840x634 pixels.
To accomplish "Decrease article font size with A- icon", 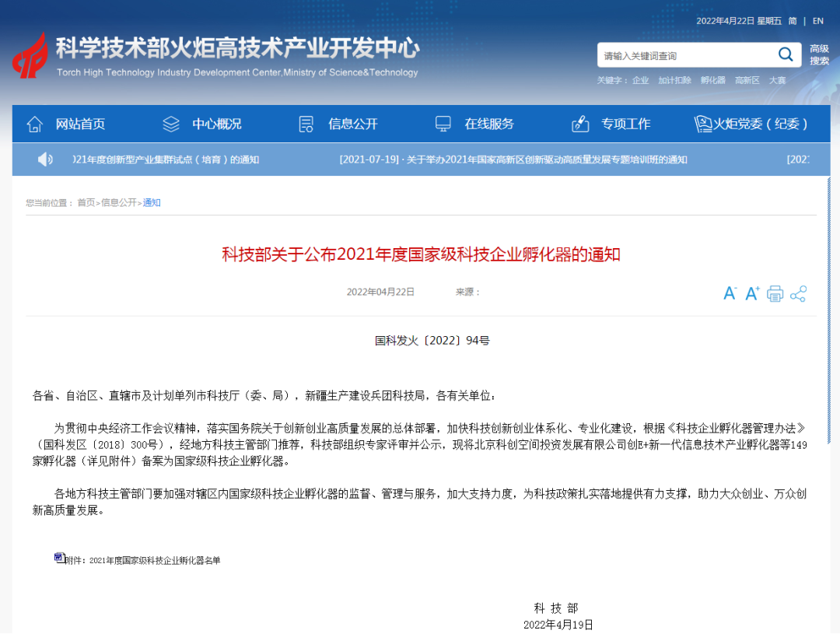I will (x=730, y=293).
